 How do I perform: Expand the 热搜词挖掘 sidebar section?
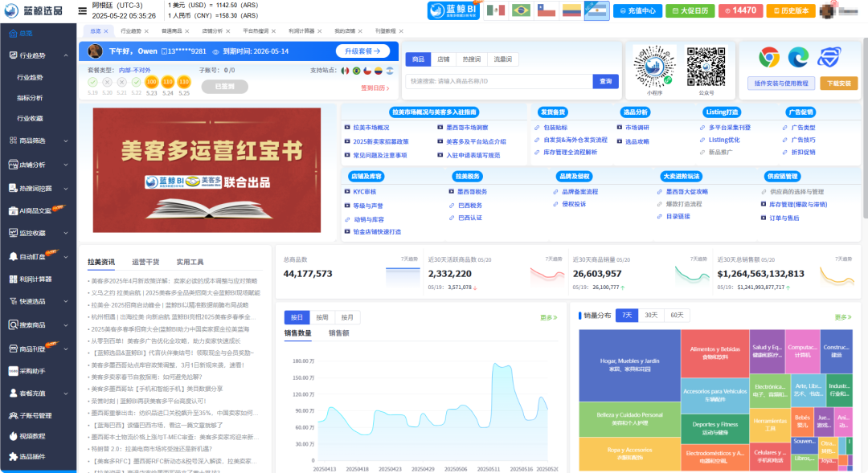pos(66,189)
